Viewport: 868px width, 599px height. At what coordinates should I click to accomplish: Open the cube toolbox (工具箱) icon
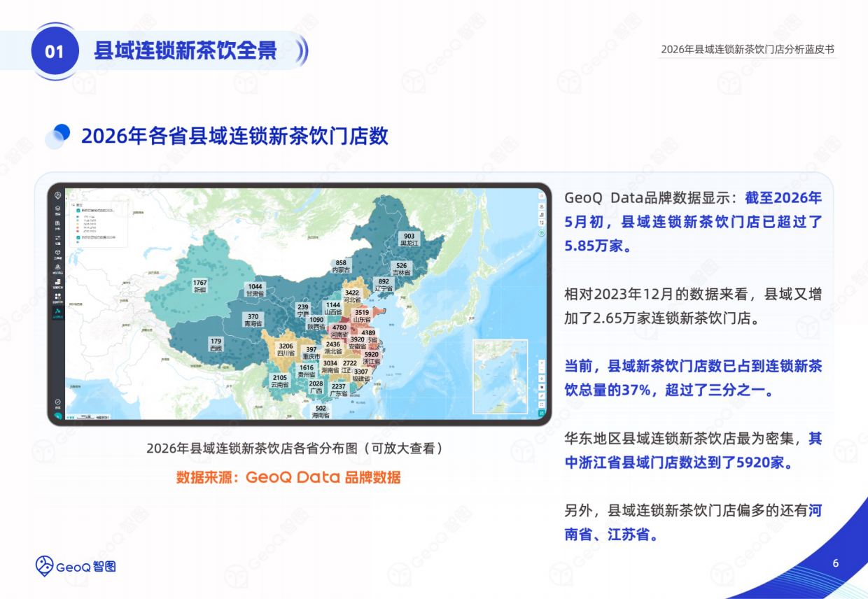click(58, 253)
